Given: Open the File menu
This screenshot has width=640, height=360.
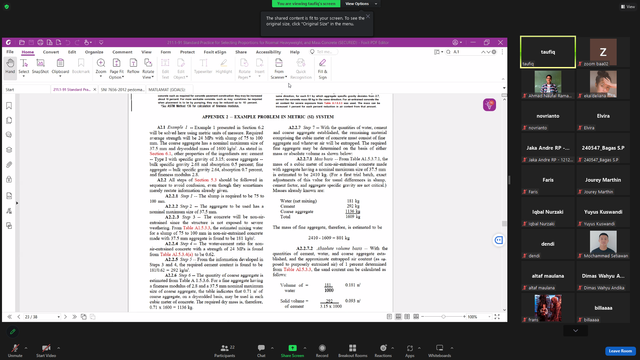Looking at the screenshot, I should pyautogui.click(x=10, y=52).
